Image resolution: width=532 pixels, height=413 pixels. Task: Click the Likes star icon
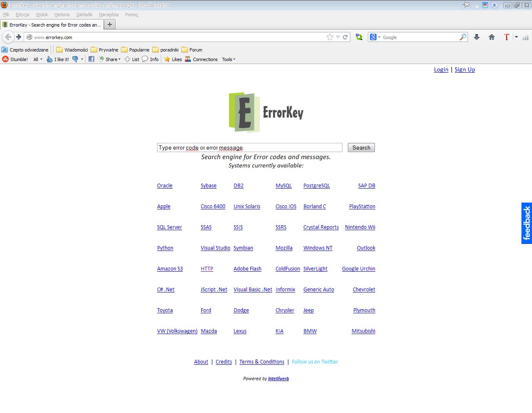(x=167, y=59)
